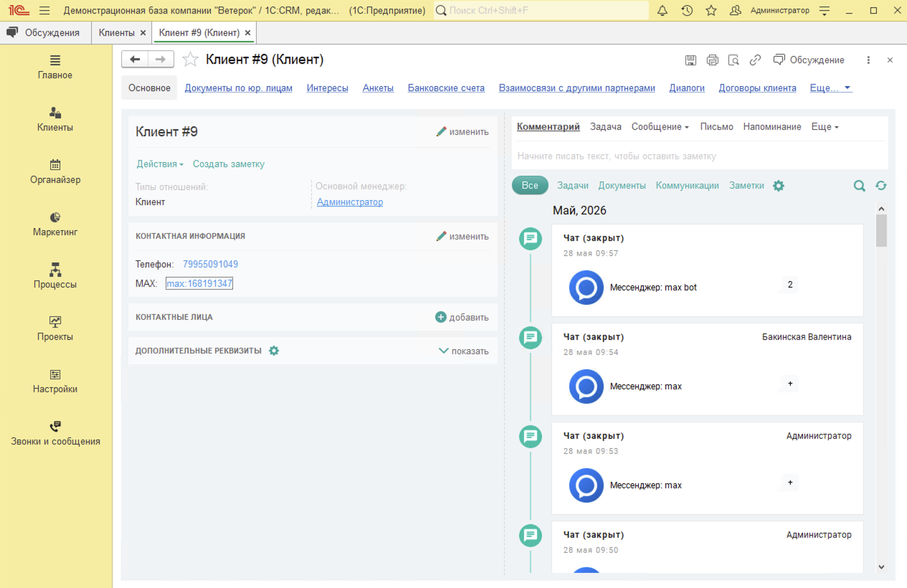Add Клиент #9 to favorites star
Screen dimensions: 907x588
click(x=190, y=60)
